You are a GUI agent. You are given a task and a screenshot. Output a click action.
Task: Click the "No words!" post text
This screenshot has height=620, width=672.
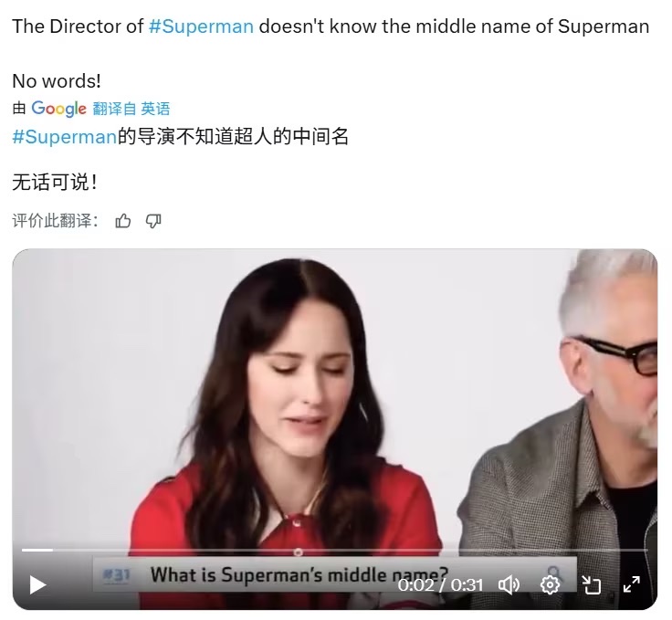(57, 81)
